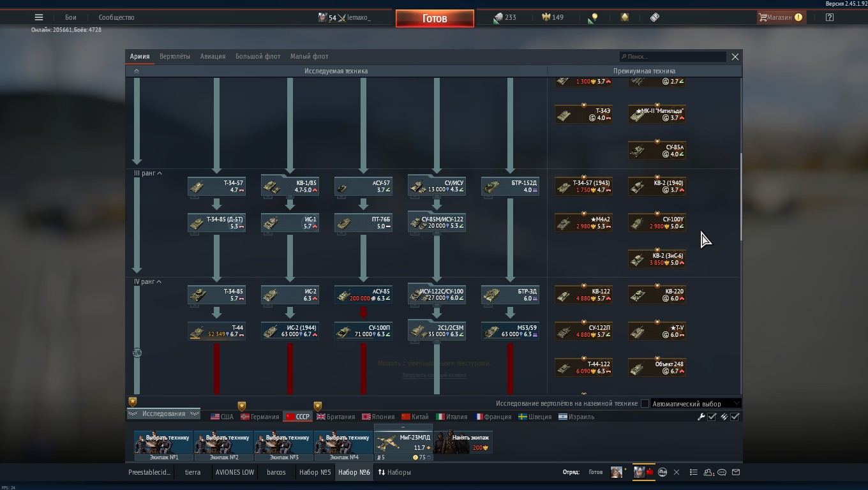
Task: Select premium КВ-2 (ЗиС-6) card
Action: (x=657, y=259)
